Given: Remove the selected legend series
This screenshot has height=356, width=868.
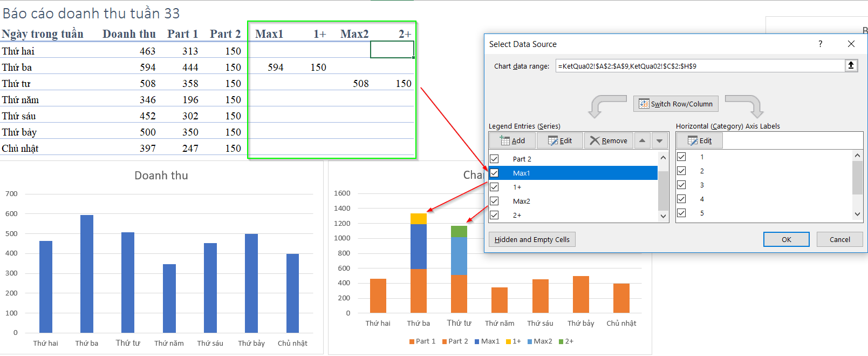Looking at the screenshot, I should click(608, 140).
